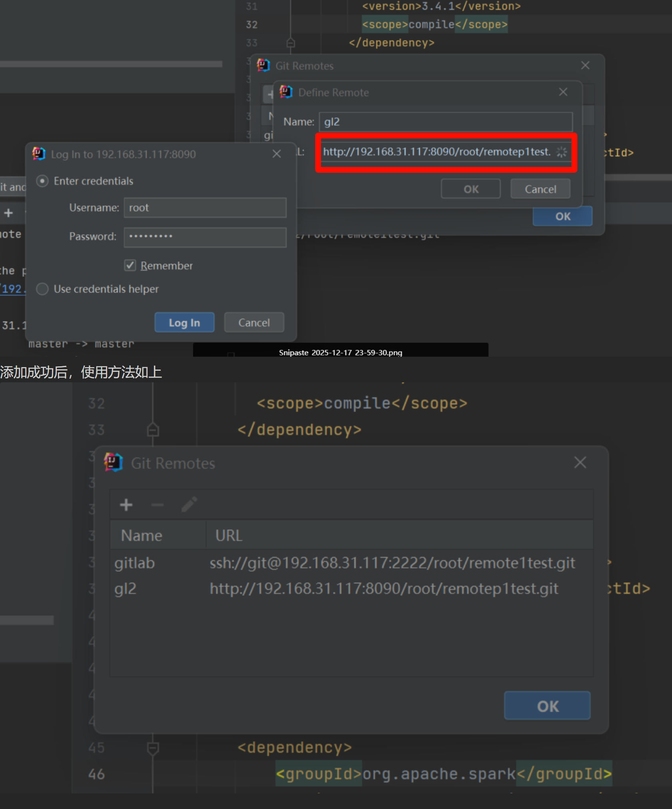Click the Snipaste 2025-12-17 23-59-30.png caption
The width and height of the screenshot is (672, 809).
pyautogui.click(x=341, y=352)
